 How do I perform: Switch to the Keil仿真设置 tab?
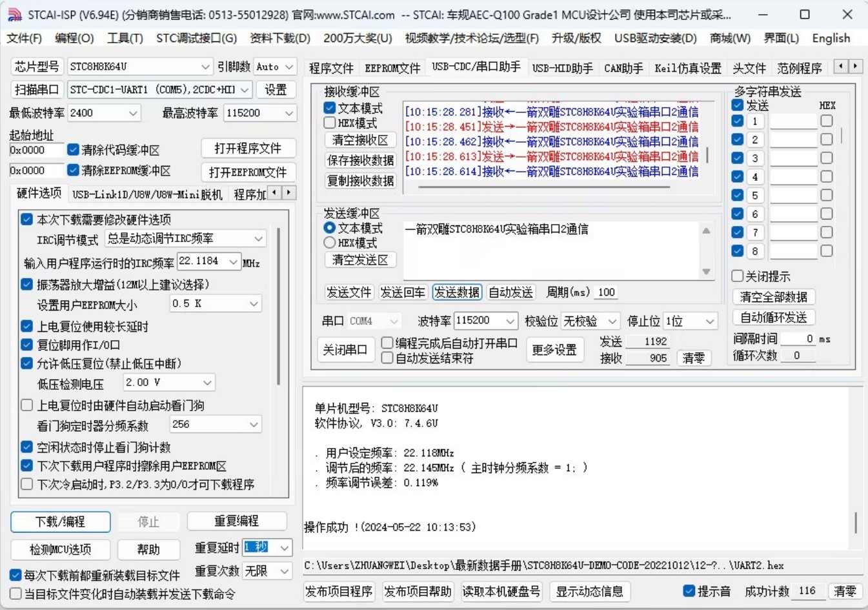pyautogui.click(x=688, y=68)
